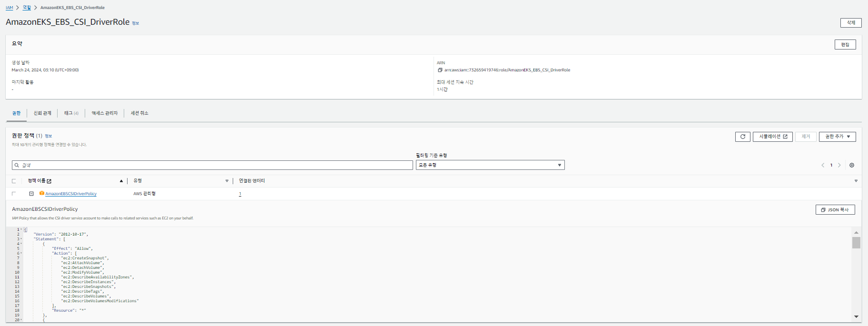
Task: Open the 권한 추가 dropdown button
Action: pos(838,137)
